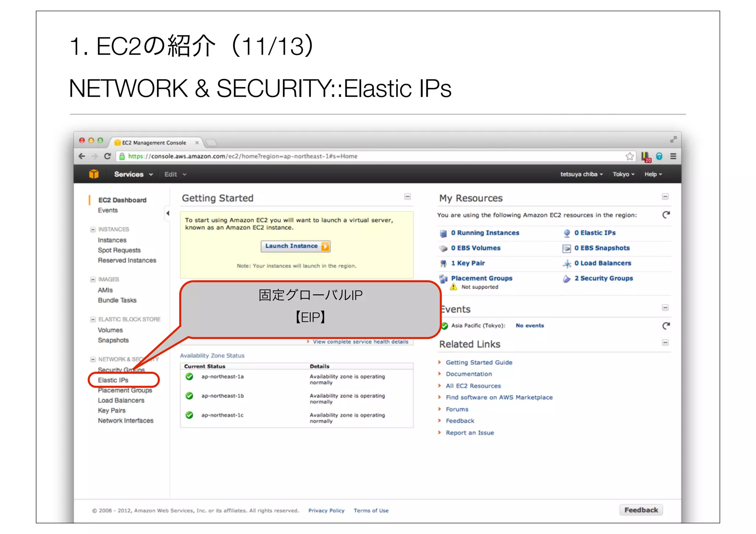Click the Key Pair icon

click(443, 263)
